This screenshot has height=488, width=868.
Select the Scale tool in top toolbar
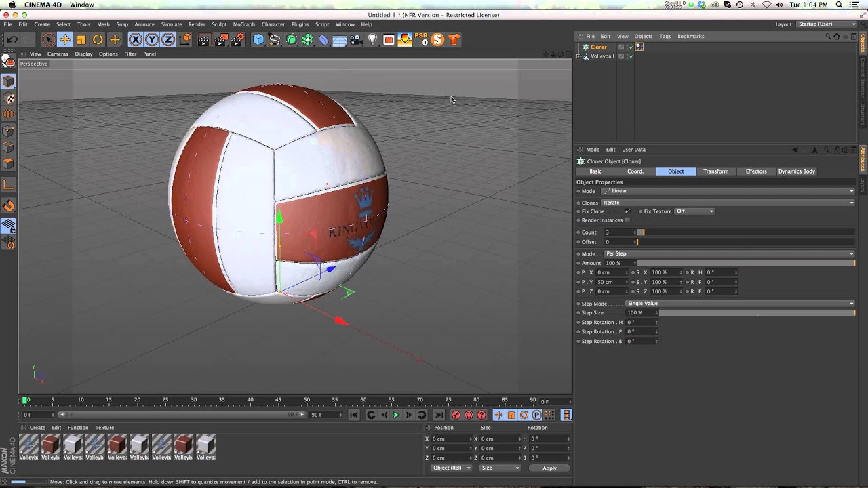click(x=81, y=40)
